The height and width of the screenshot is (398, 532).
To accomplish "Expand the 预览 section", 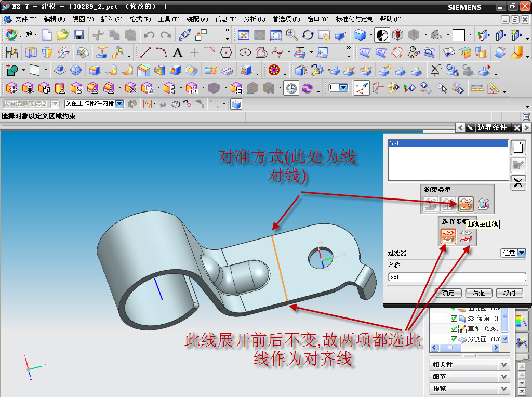I will (x=469, y=389).
